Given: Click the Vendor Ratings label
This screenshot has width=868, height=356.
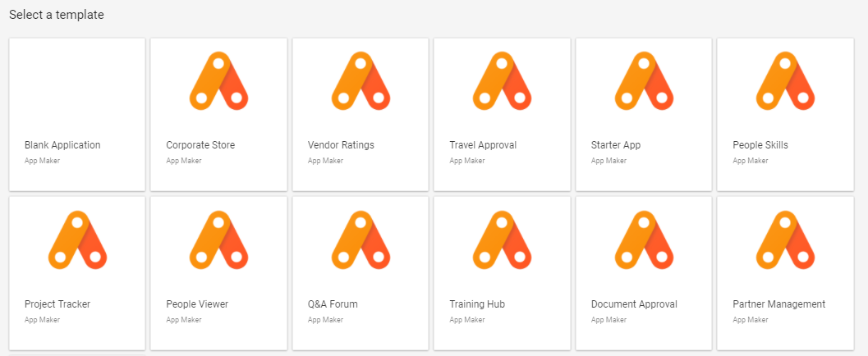Looking at the screenshot, I should point(341,145).
